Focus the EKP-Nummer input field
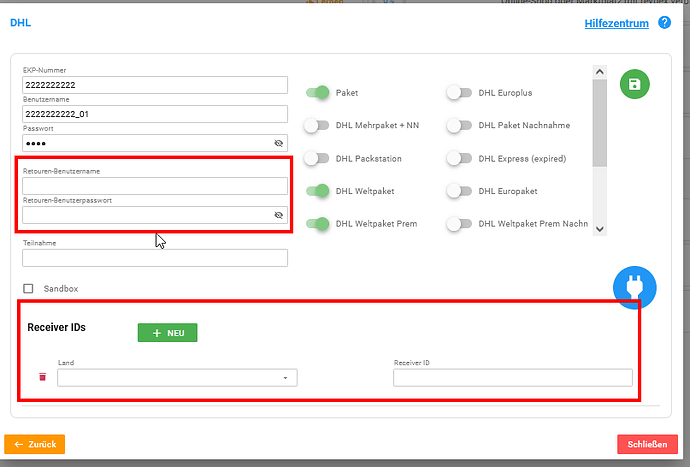 [x=155, y=85]
